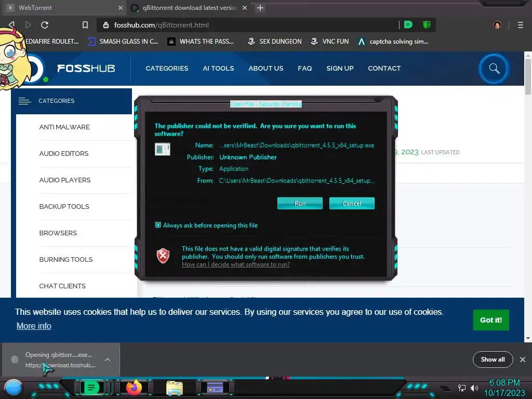Bookmark this page using the bookmark icon
This screenshot has height=399, width=532.
click(x=85, y=25)
